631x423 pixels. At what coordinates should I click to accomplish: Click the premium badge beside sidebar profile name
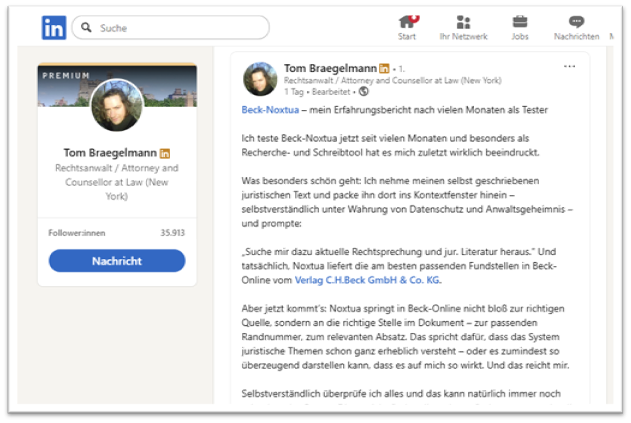[x=165, y=153]
